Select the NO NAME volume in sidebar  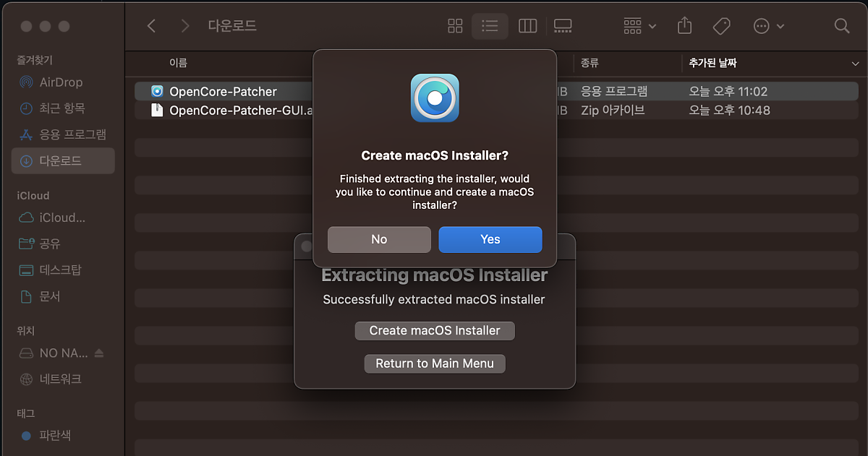64,353
